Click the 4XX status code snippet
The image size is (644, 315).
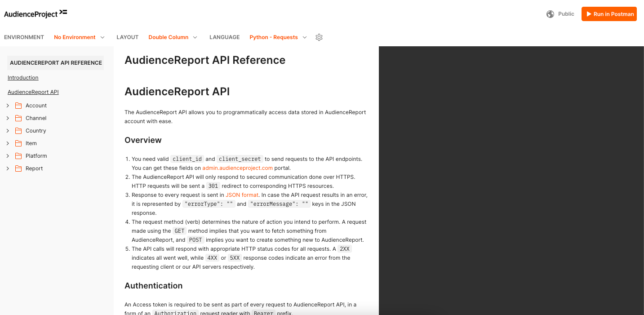(x=212, y=258)
